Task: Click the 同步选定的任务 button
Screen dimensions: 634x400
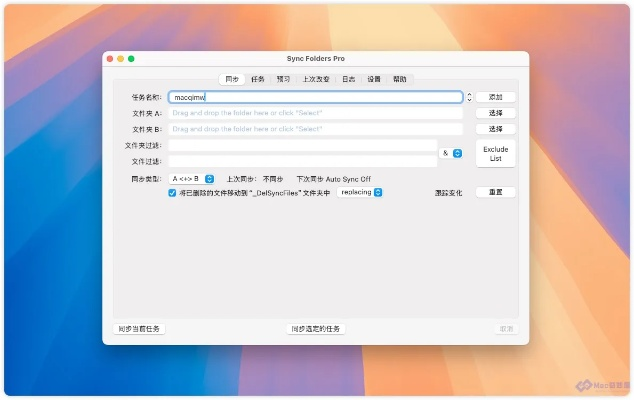Action: tap(316, 328)
